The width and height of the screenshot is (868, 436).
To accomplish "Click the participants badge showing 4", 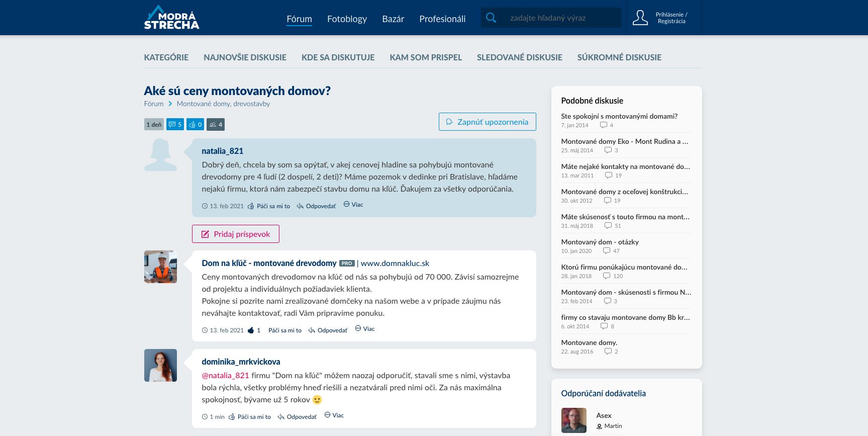I will [215, 124].
